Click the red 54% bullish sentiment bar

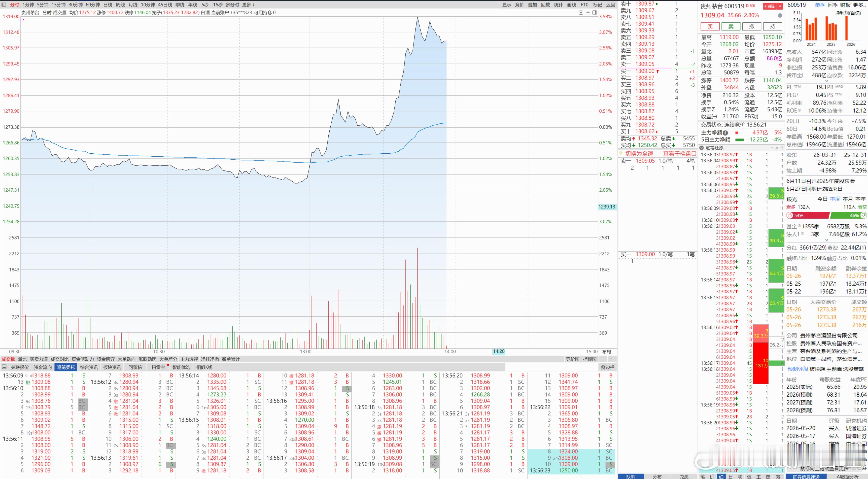(808, 216)
